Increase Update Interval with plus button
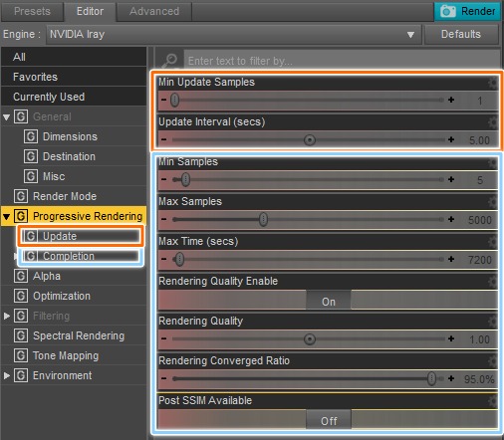Image resolution: width=504 pixels, height=440 pixels. [x=451, y=139]
